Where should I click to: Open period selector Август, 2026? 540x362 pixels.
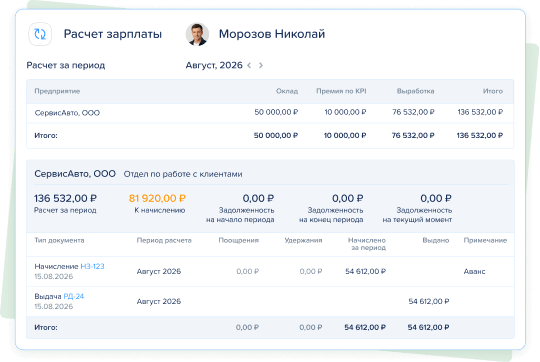(214, 65)
